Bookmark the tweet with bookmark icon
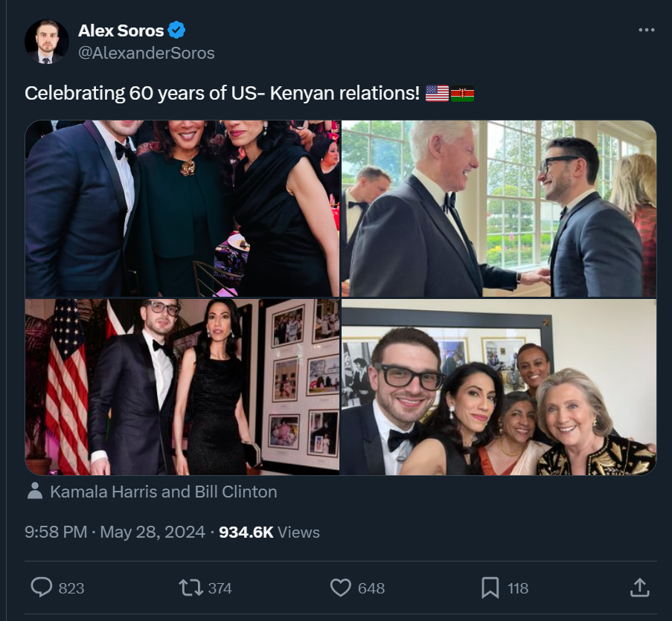672x621 pixels. pyautogui.click(x=490, y=588)
